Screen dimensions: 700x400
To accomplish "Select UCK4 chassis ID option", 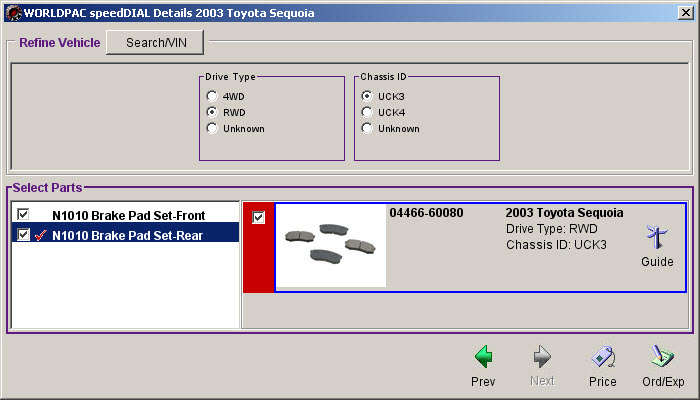I will pos(367,112).
